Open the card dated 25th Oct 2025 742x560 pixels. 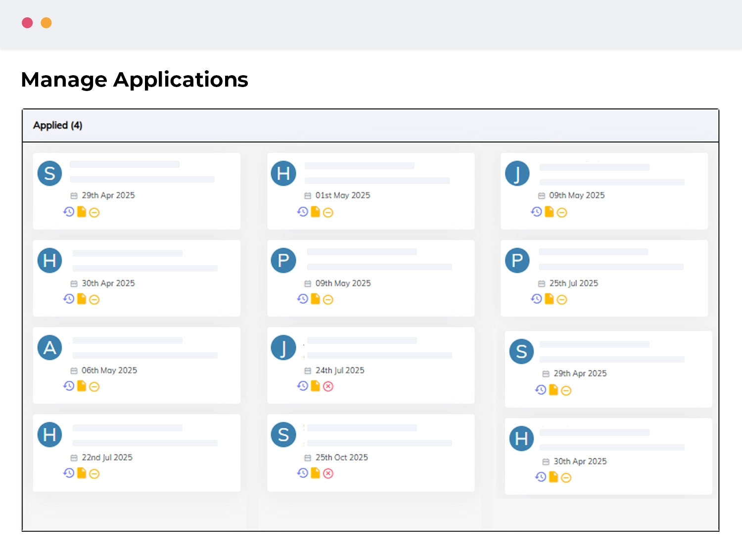coord(371,452)
